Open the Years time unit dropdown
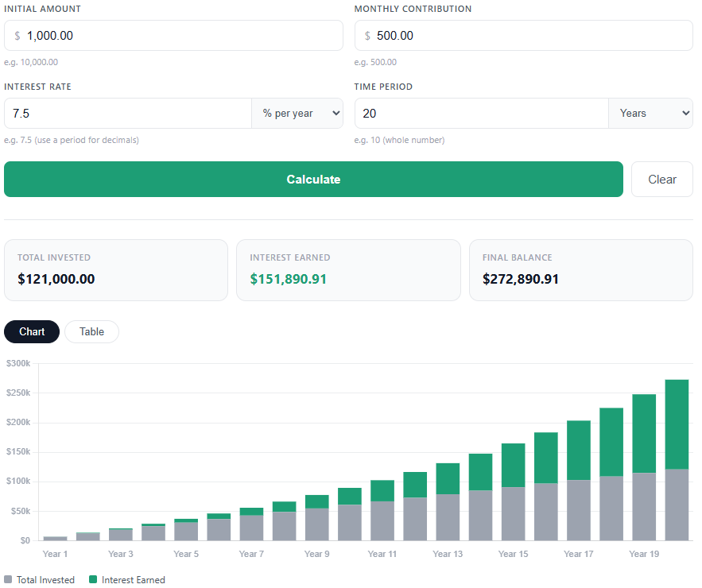The height and width of the screenshot is (588, 702). 650,113
